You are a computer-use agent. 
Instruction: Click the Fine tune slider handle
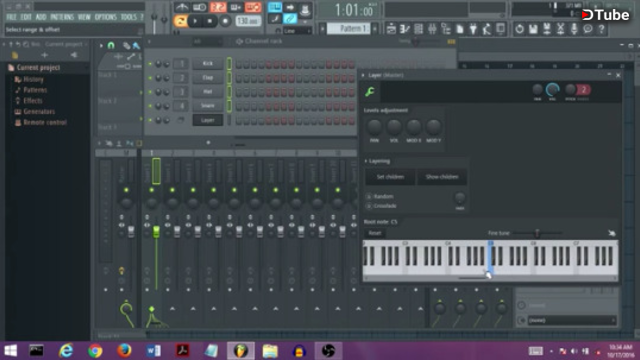coord(537,233)
